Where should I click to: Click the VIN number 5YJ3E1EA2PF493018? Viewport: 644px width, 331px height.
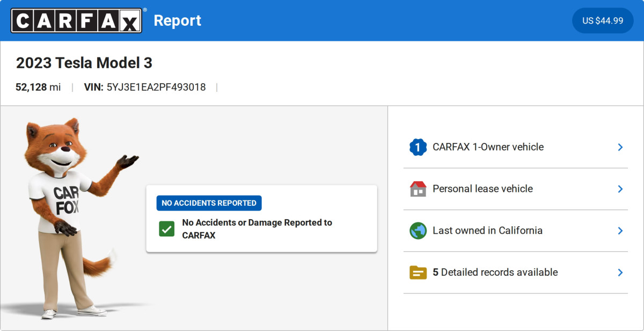tap(156, 87)
